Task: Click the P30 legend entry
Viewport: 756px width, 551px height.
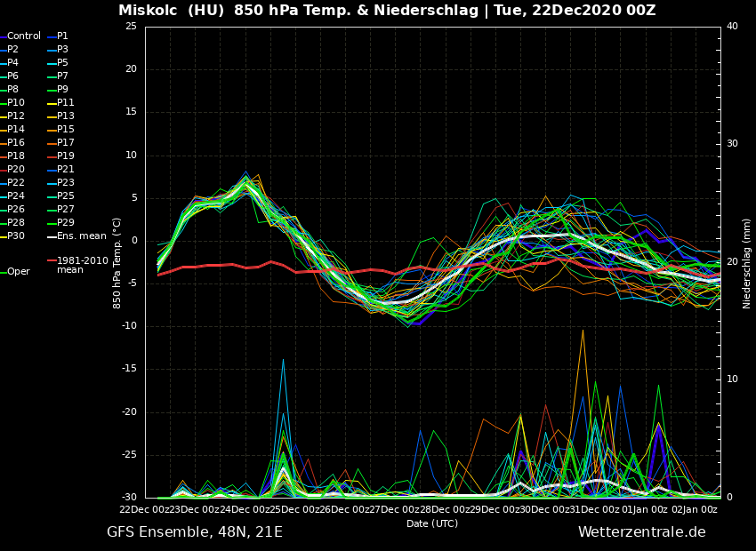Action: [16, 236]
